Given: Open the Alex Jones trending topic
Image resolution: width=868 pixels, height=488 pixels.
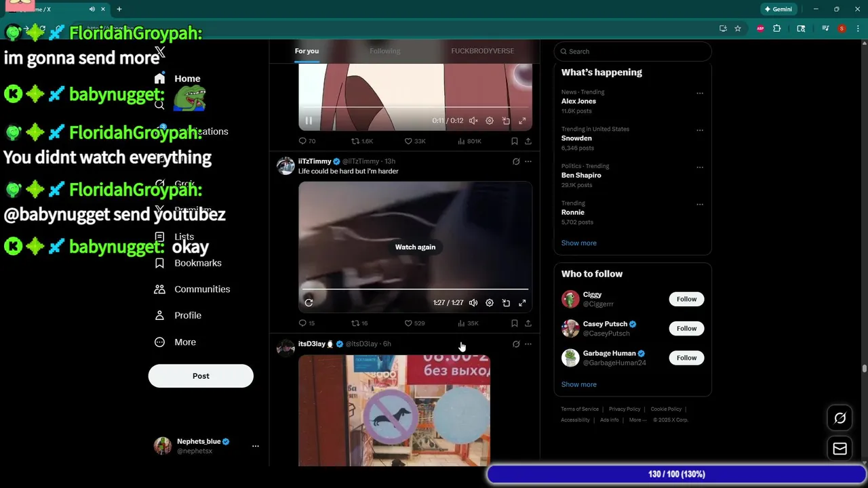Looking at the screenshot, I should point(578,101).
